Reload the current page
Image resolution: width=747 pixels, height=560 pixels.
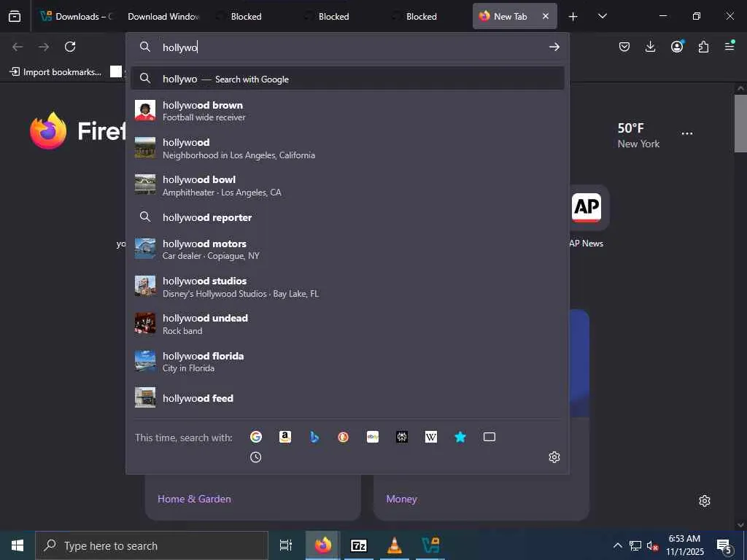[x=70, y=47]
